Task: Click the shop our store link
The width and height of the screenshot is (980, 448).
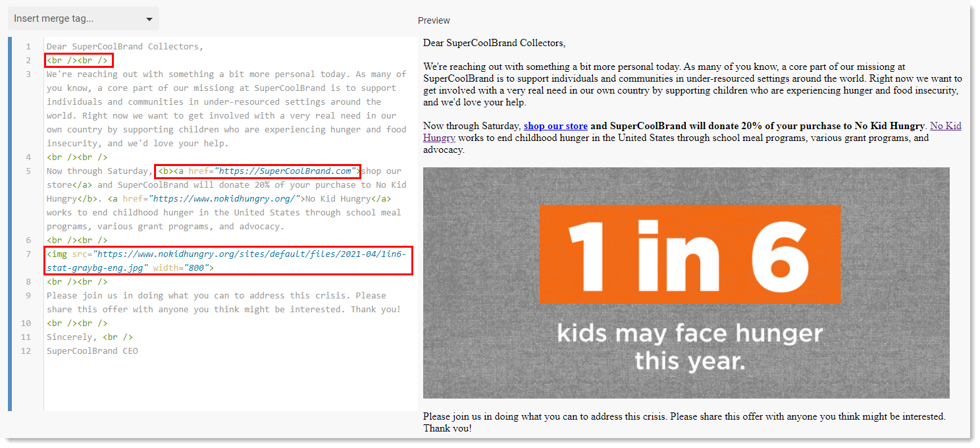Action: [554, 125]
